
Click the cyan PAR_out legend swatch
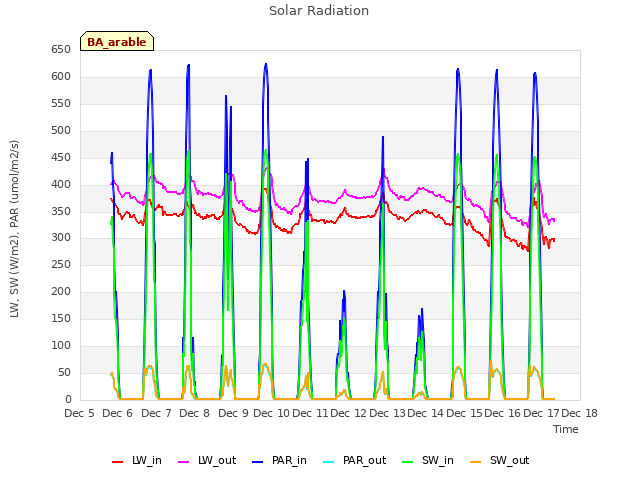click(328, 462)
